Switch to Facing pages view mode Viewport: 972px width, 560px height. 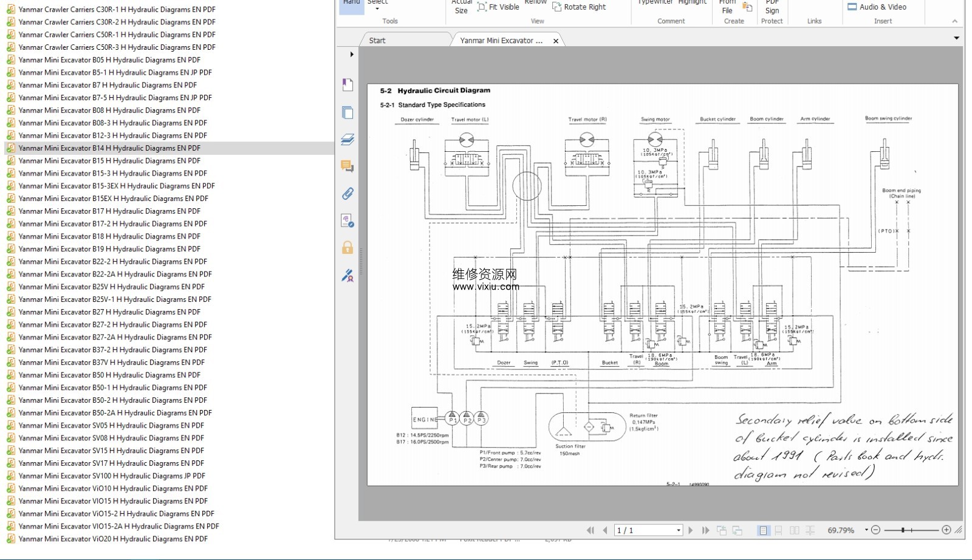794,530
